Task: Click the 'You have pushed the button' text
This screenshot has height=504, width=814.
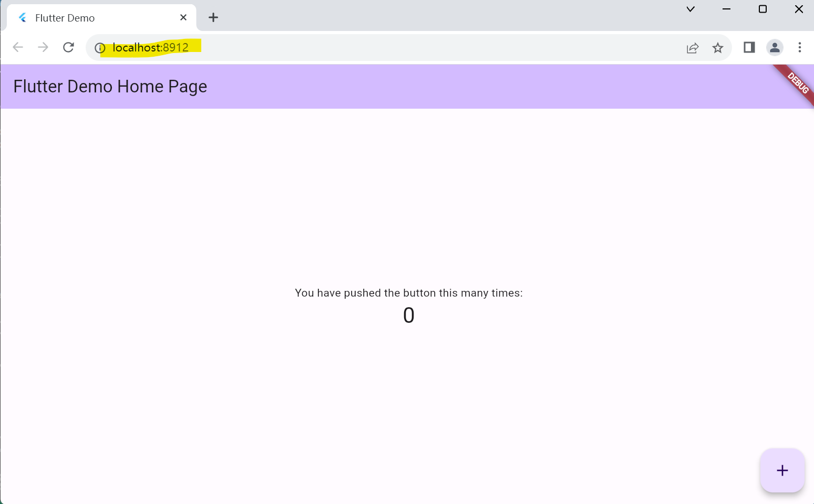Action: pos(409,293)
